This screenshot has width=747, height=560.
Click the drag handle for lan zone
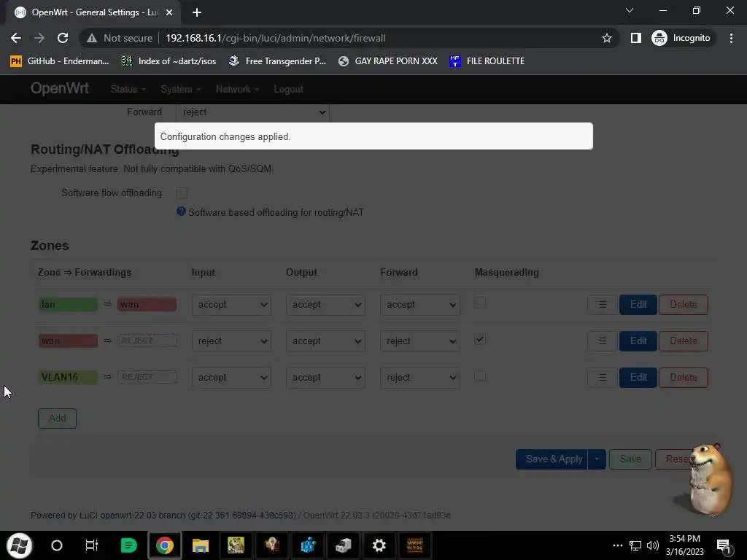[602, 305]
